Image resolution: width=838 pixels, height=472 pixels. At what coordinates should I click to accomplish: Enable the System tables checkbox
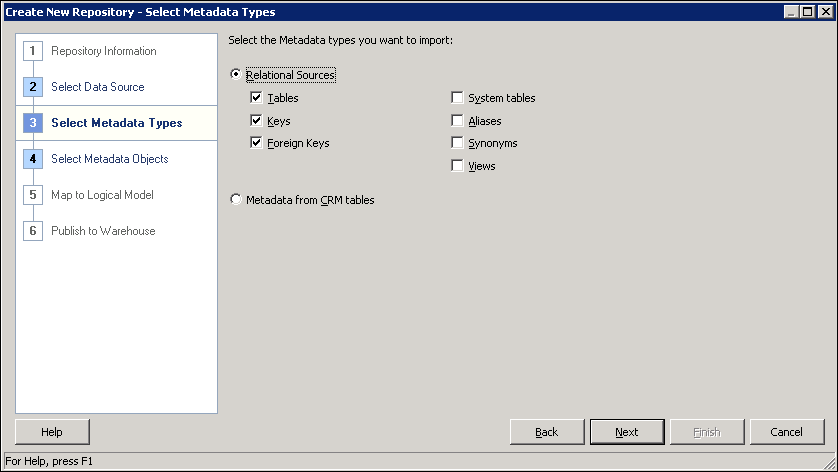[x=458, y=98]
